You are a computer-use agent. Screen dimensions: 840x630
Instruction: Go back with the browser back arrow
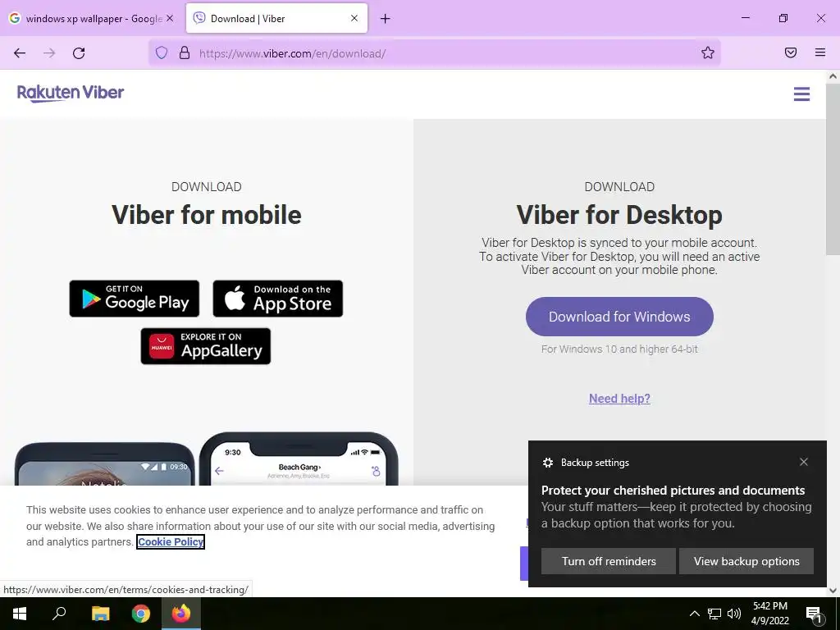click(20, 53)
